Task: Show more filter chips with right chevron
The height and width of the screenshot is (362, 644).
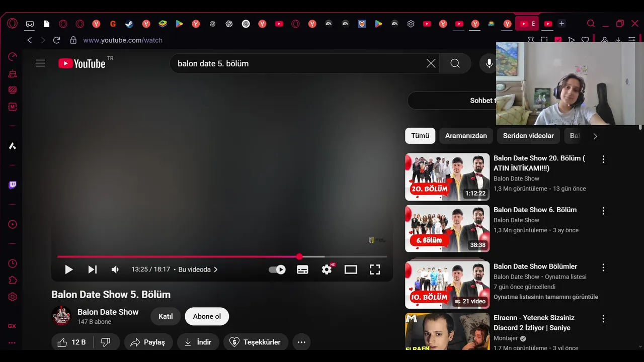Action: coord(595,136)
